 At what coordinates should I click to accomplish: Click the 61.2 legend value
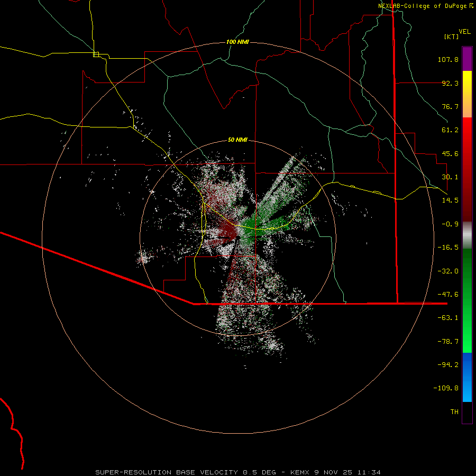point(450,130)
